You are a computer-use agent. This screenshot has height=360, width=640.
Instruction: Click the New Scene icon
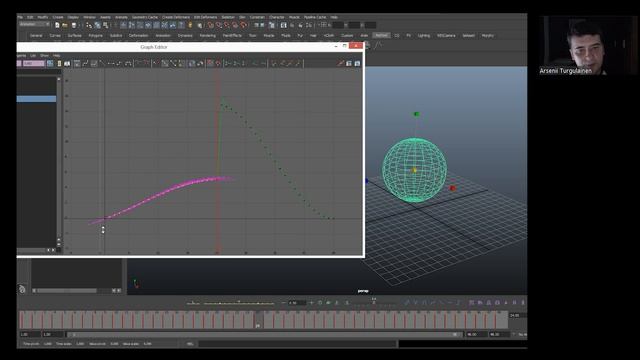(57, 25)
